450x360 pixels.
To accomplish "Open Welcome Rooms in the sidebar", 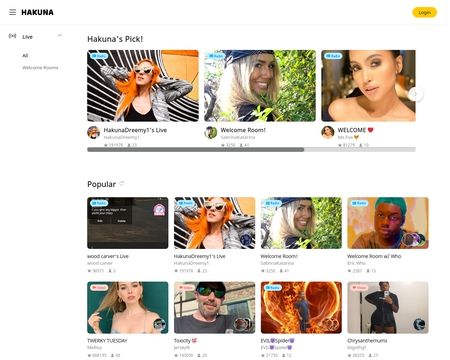I will point(40,68).
